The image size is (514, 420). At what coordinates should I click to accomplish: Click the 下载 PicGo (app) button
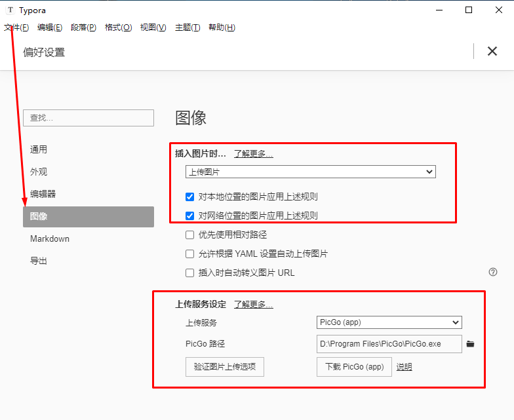pos(354,367)
